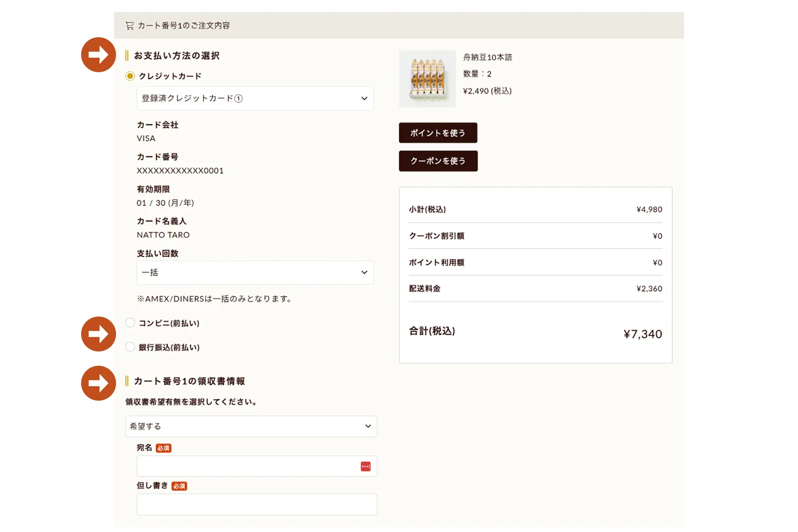Click the 舟納豆10本詰 product thumbnail

[x=427, y=78]
